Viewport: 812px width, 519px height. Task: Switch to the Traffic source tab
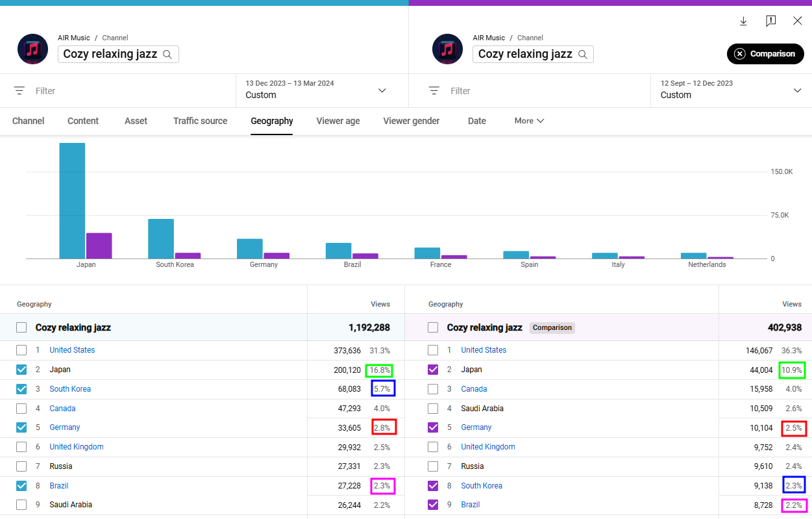tap(200, 121)
